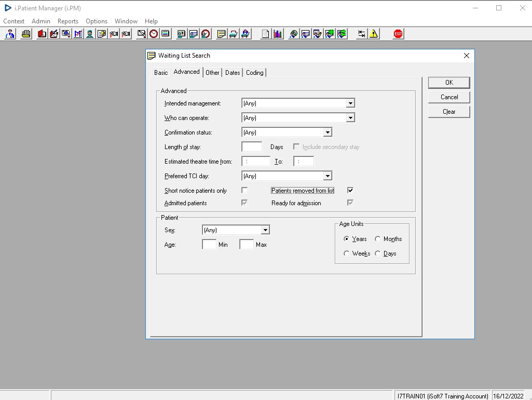Tick Short notice patients only checkbox
Image resolution: width=532 pixels, height=400 pixels.
pos(244,191)
